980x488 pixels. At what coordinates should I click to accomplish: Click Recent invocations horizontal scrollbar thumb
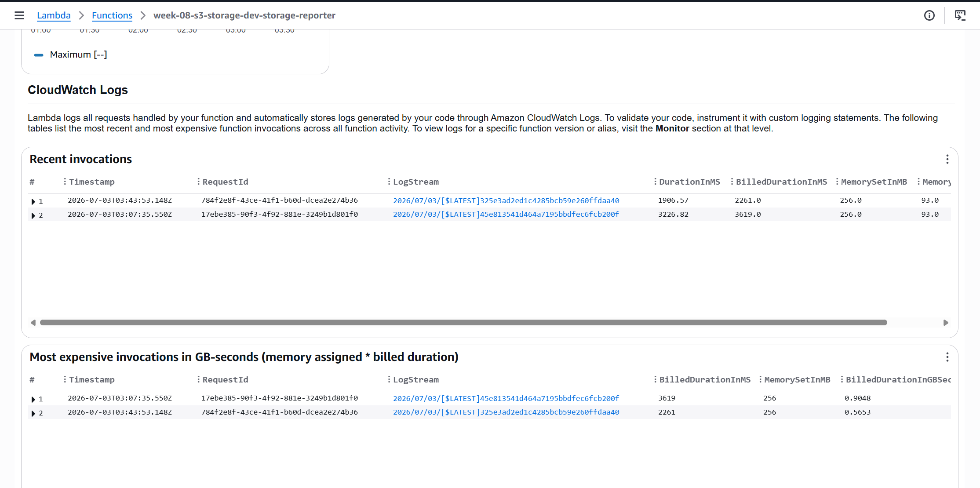[463, 323]
